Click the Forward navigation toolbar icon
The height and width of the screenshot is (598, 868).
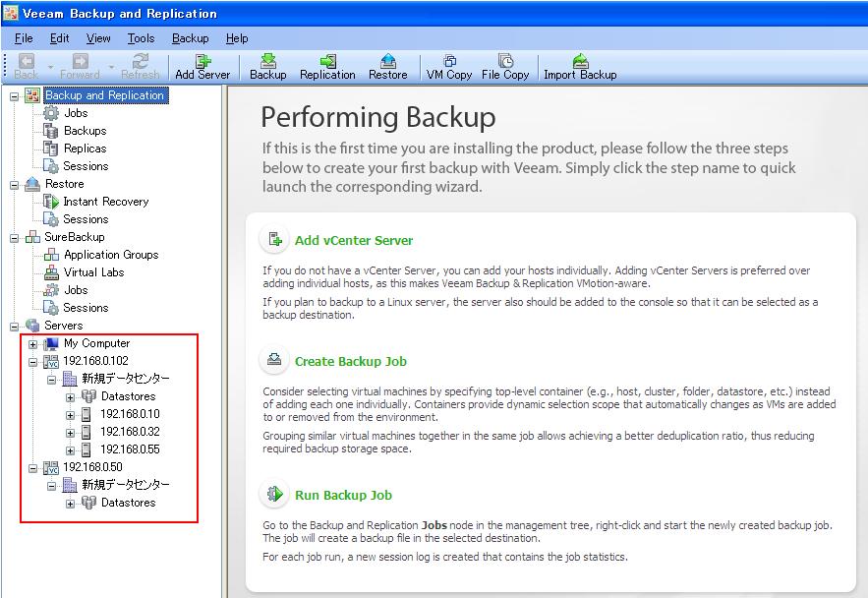coord(81,60)
